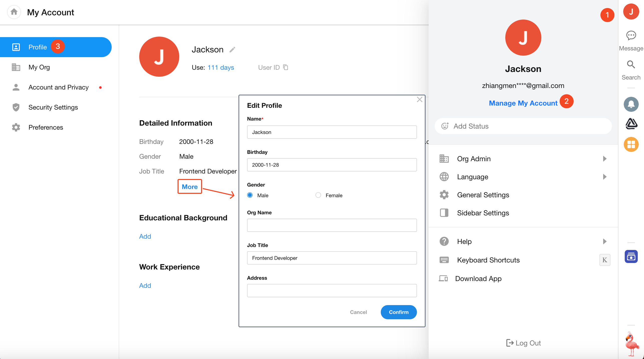Open the orange apps grid icon
644x359 pixels.
pyautogui.click(x=631, y=144)
